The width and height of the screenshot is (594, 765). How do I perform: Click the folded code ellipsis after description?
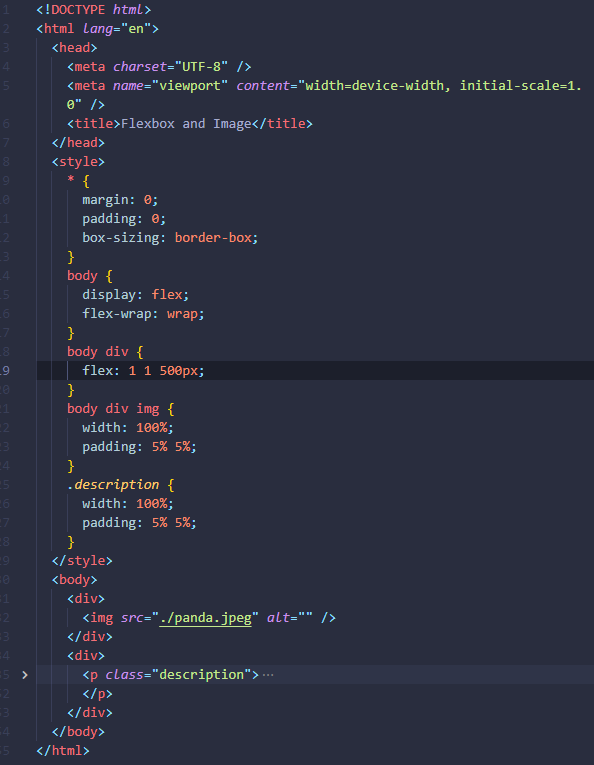coord(268,675)
